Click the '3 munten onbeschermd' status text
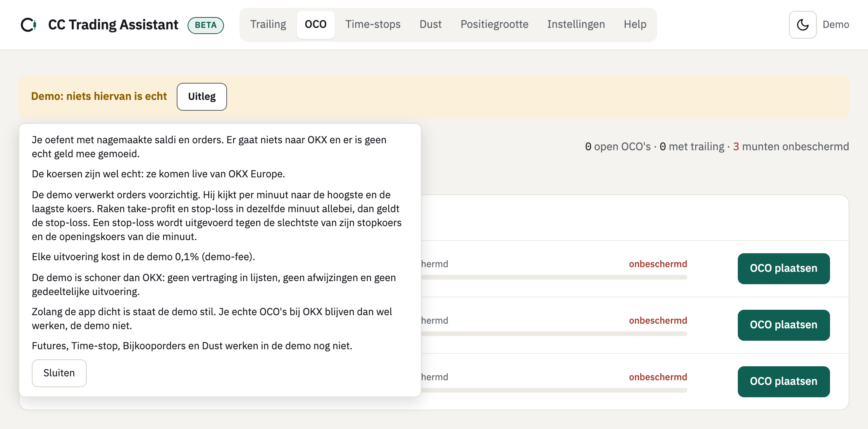 [x=791, y=146]
